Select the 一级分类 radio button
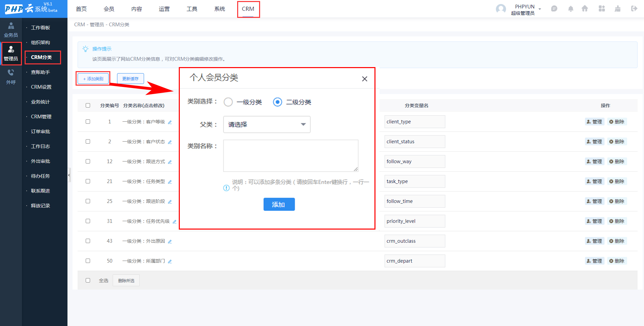Image resolution: width=644 pixels, height=326 pixels. (228, 102)
